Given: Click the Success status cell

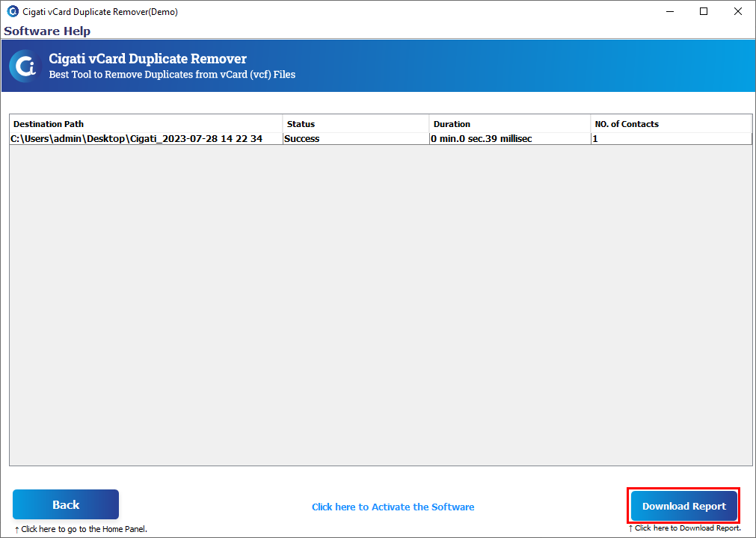Looking at the screenshot, I should click(356, 139).
